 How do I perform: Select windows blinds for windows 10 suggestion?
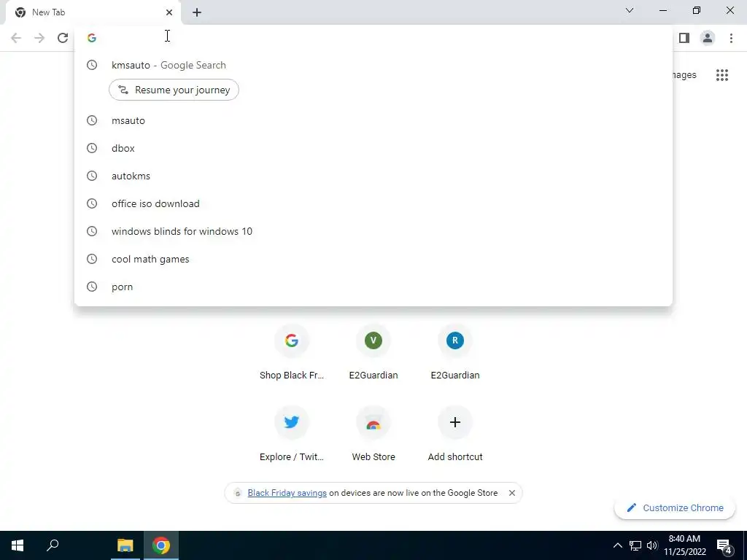point(373,231)
